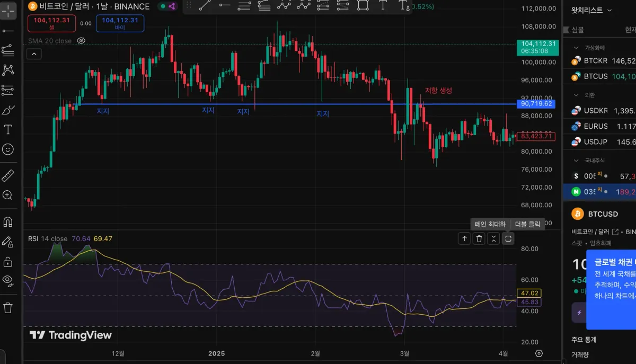Toggle lock all drawings

click(8, 262)
